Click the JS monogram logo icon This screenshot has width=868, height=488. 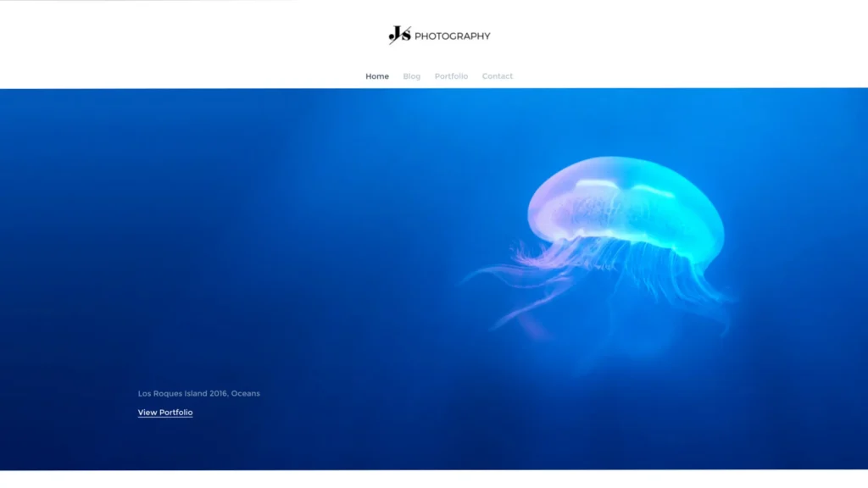point(399,35)
